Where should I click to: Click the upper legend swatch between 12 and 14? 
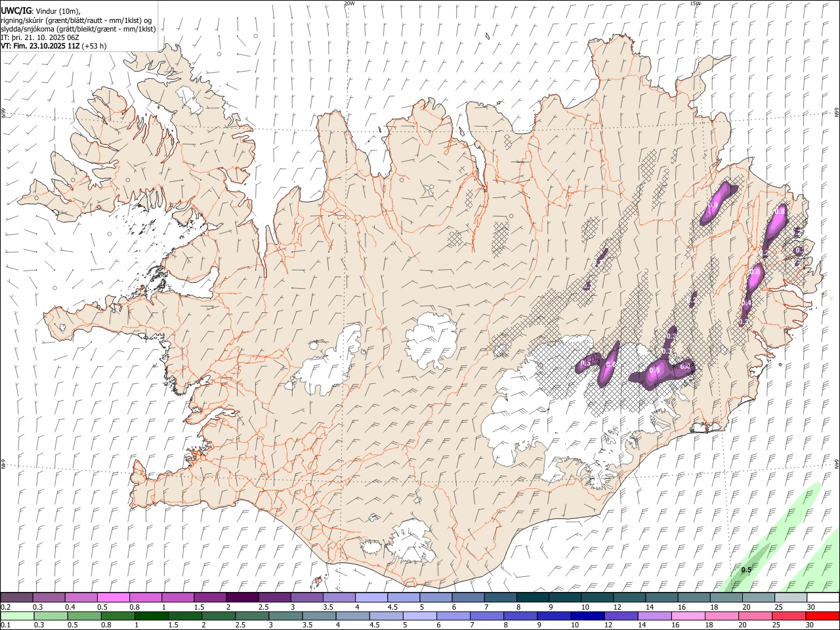pos(629,597)
